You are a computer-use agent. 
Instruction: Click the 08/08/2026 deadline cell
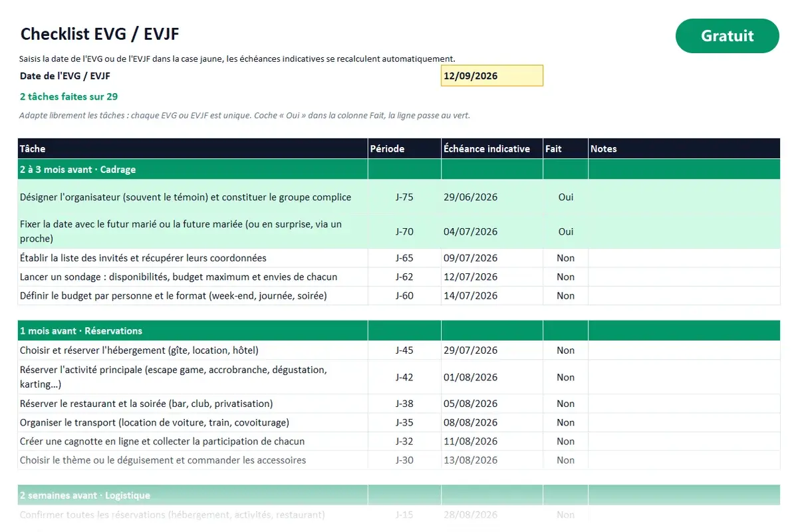492,422
